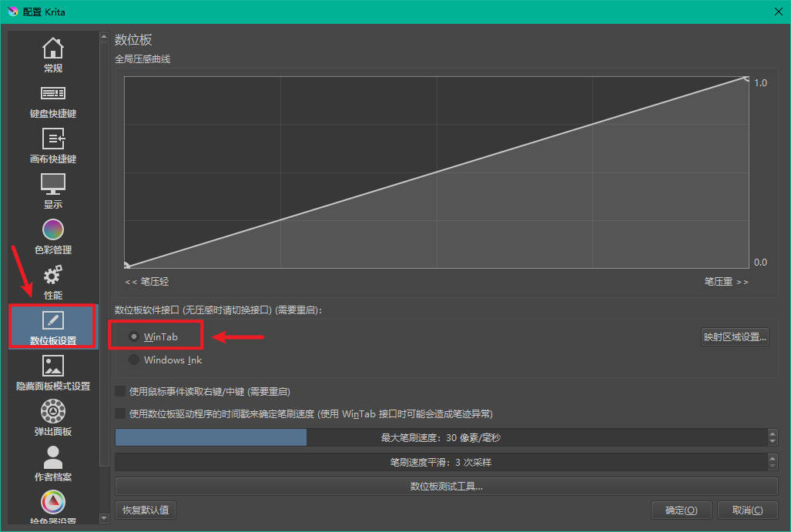Select the 数位板设置 tablet settings page
Screen dimensions: 791x532
(x=53, y=327)
